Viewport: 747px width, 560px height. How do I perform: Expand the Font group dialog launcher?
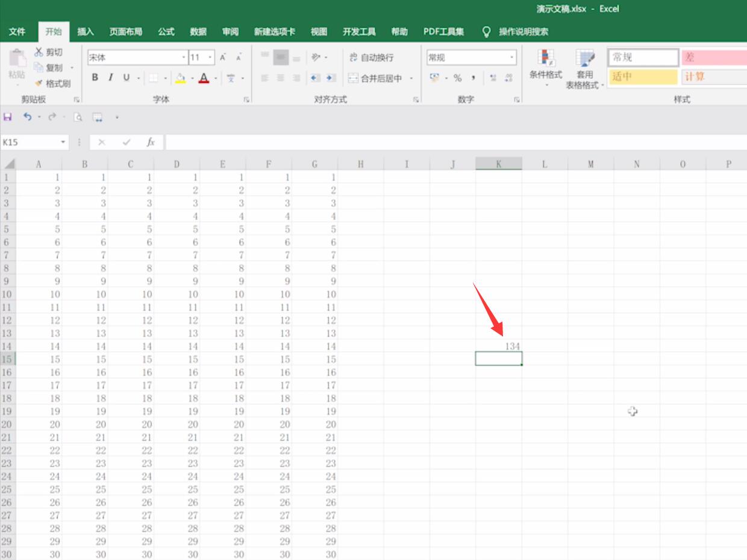pyautogui.click(x=247, y=100)
